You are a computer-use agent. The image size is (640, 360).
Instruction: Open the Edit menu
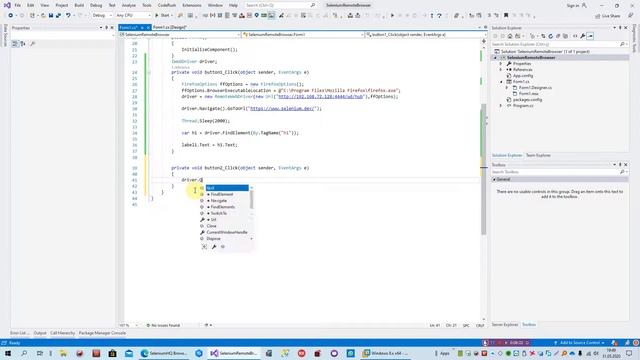point(31,5)
